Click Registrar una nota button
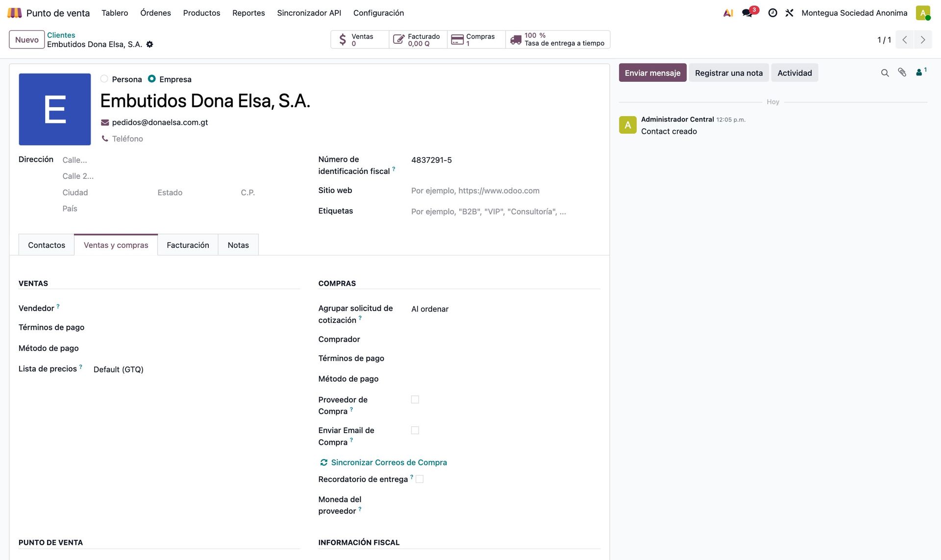Image resolution: width=941 pixels, height=560 pixels. 729,73
